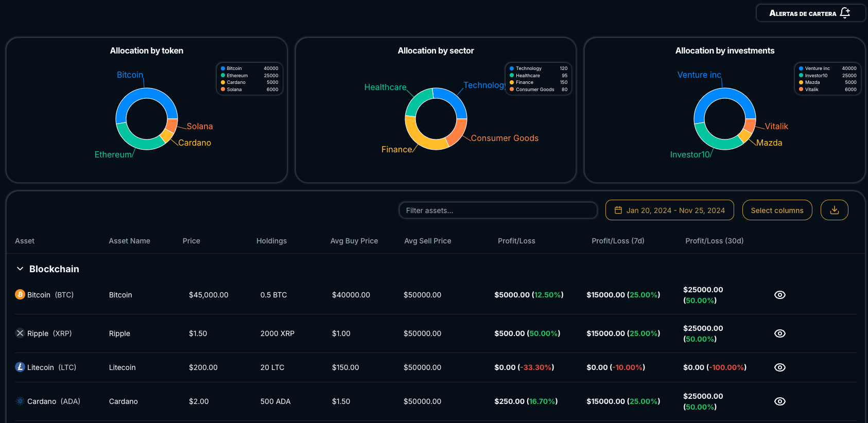Click the $250.00 (16.70%) profit cell
This screenshot has height=423, width=868.
point(526,401)
